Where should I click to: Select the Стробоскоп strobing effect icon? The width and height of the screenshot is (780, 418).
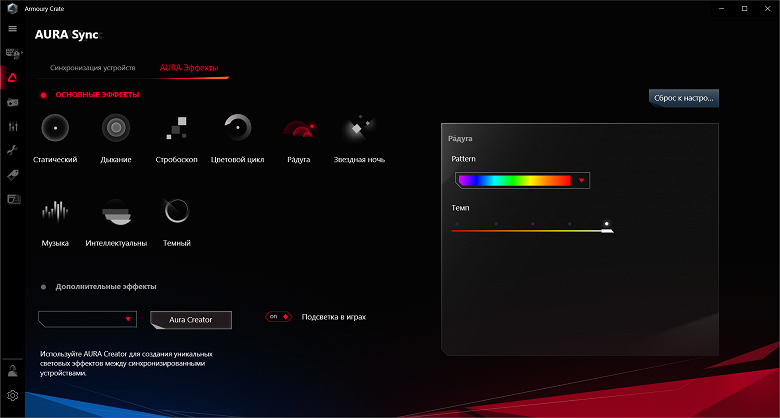pyautogui.click(x=177, y=128)
